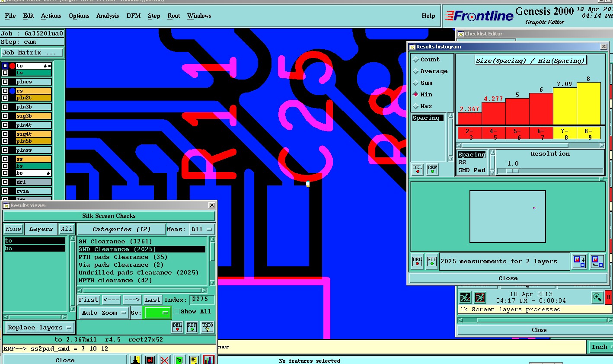The height and width of the screenshot is (364, 613).
Task: Click the Index input field
Action: click(x=202, y=299)
